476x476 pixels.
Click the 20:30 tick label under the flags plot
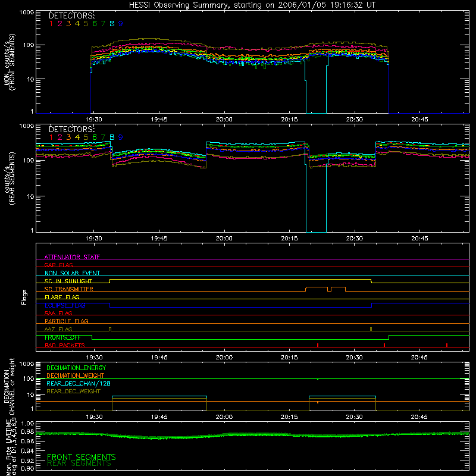pos(354,358)
